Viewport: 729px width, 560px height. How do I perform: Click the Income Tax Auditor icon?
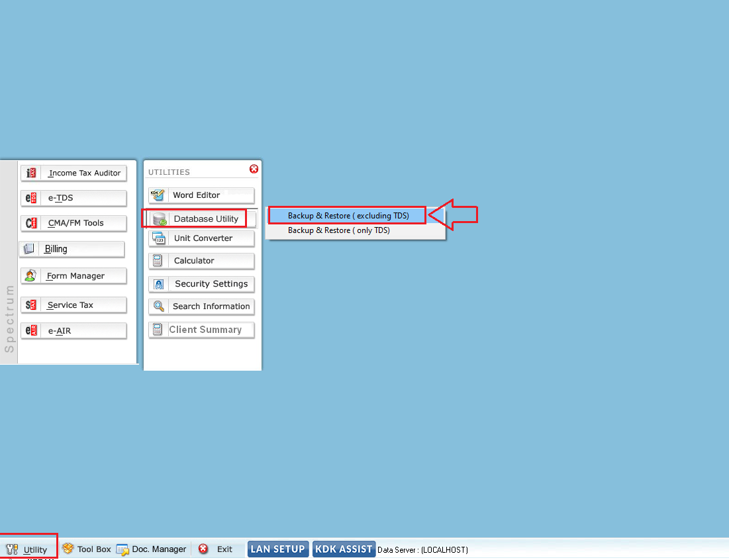pos(31,173)
